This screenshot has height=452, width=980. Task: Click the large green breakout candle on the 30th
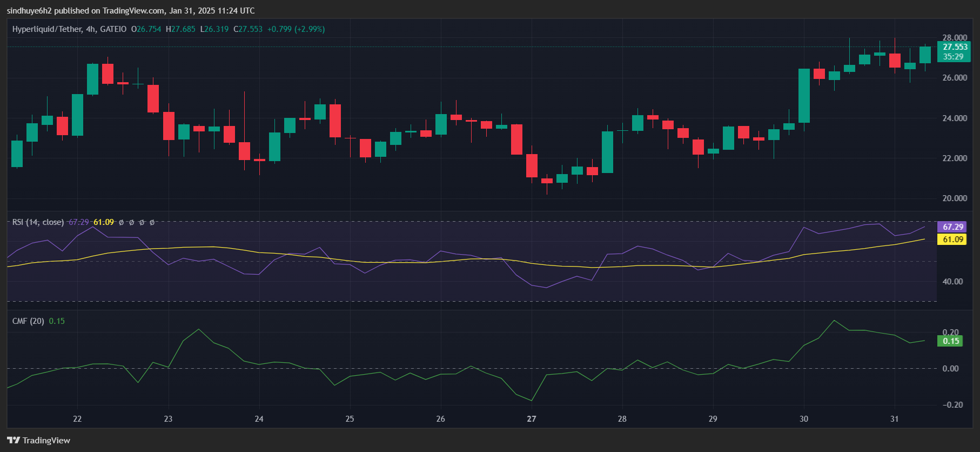click(x=804, y=96)
